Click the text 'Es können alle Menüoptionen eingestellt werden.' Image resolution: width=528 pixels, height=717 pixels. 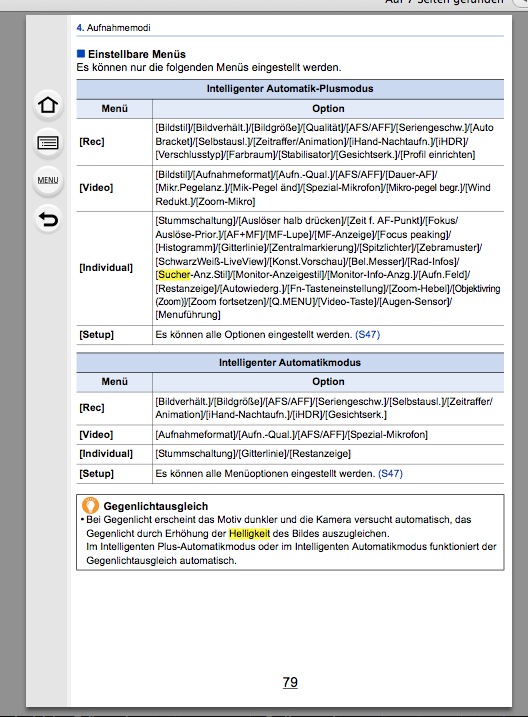click(x=265, y=473)
